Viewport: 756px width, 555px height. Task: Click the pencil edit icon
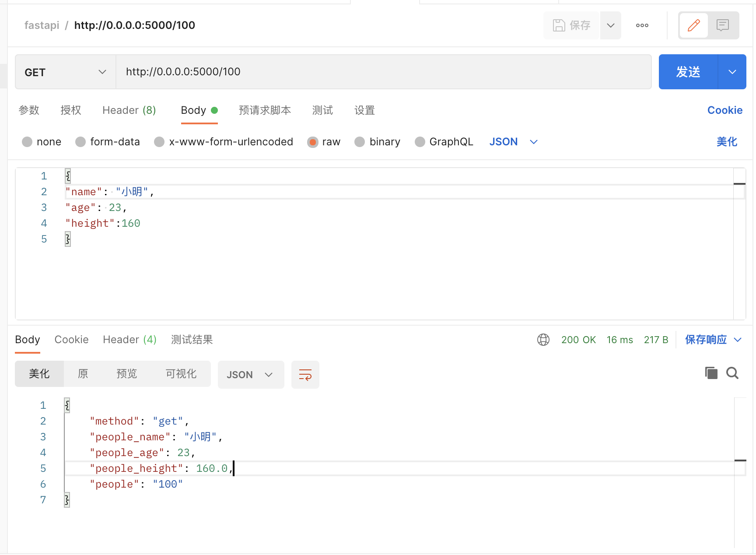click(x=693, y=25)
